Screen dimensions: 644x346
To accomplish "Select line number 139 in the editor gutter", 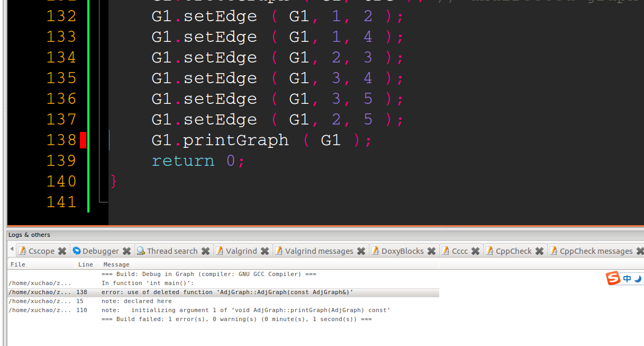I will tap(61, 160).
